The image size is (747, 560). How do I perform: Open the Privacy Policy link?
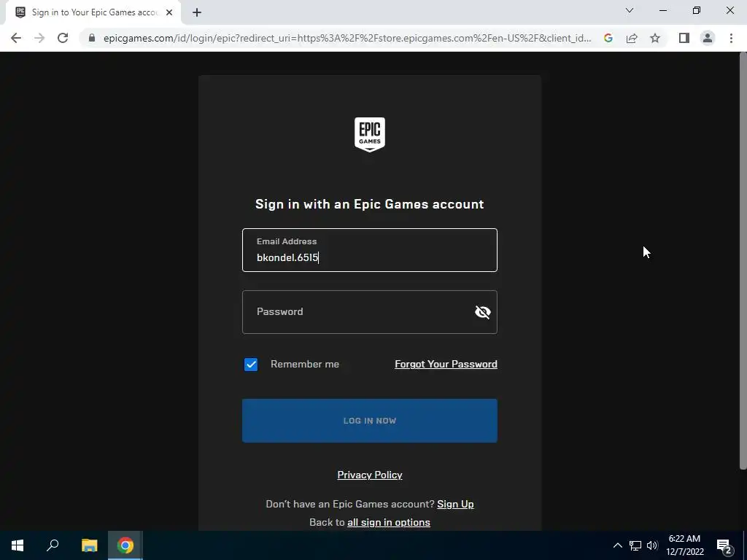click(x=370, y=475)
